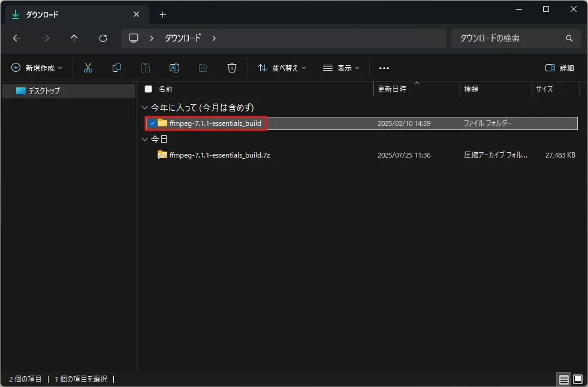Go back with the back arrow
Screen dimensions: 588x387
click(17, 38)
